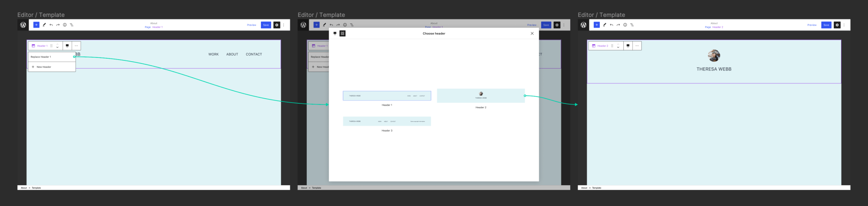Viewport: 868px width, 206px height.
Task: Pick the Header 2 thumbnail in the modal
Action: pos(480,96)
